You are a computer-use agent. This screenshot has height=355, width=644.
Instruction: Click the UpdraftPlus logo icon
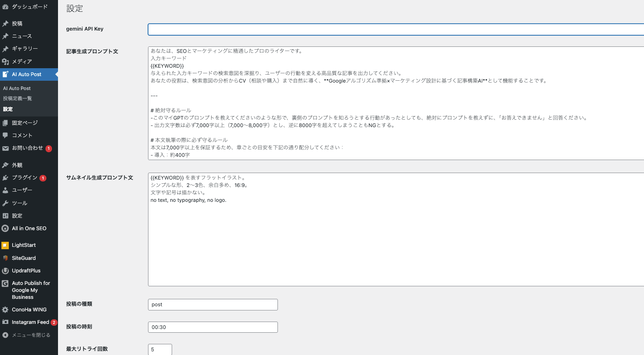(5, 271)
